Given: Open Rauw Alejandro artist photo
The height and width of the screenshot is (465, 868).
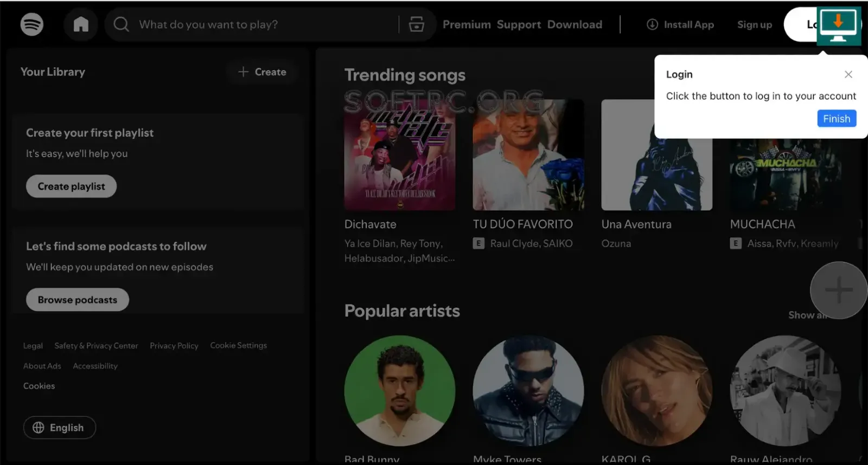Looking at the screenshot, I should [x=786, y=391].
